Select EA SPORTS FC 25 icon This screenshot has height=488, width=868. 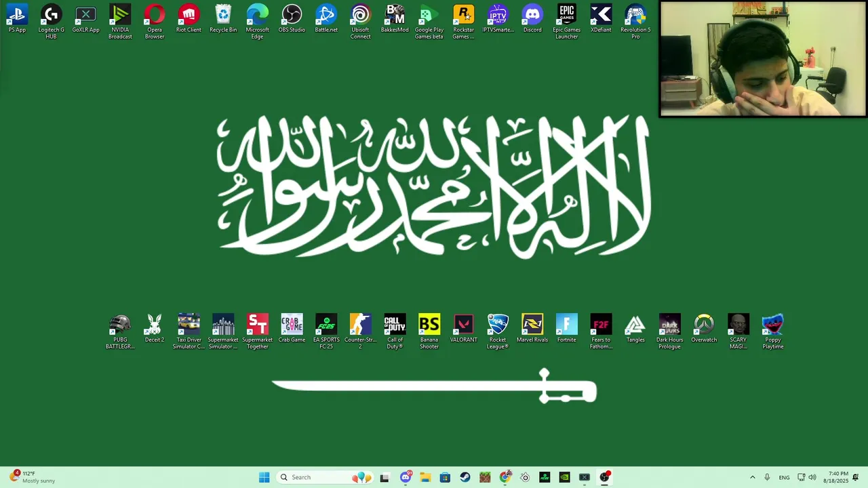tap(326, 331)
